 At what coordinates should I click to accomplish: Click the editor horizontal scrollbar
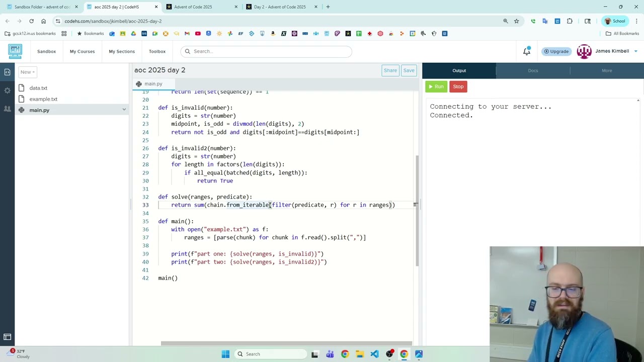coord(286,344)
